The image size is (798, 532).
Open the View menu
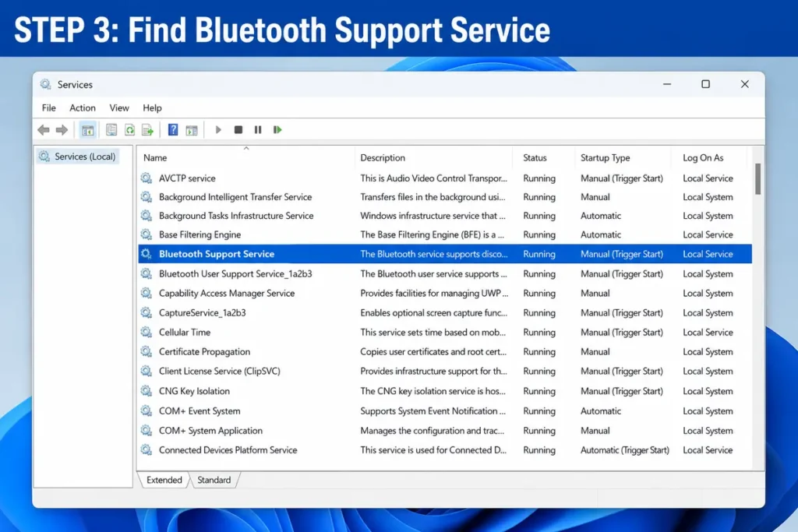(119, 107)
